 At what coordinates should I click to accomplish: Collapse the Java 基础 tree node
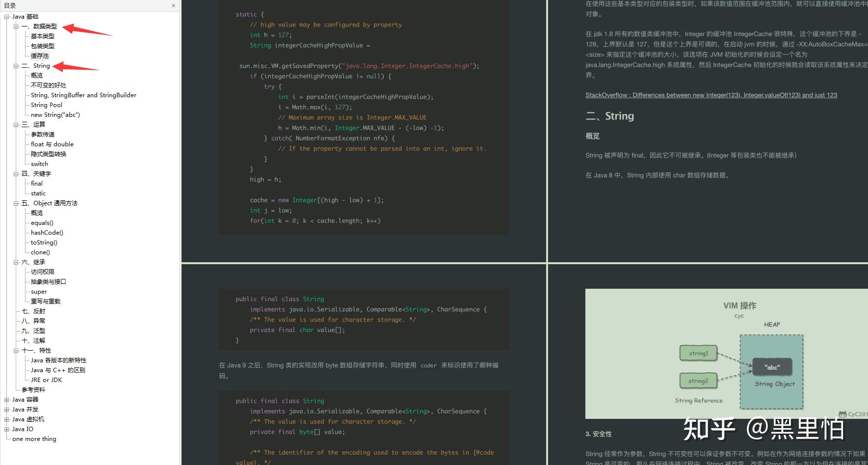coord(7,17)
